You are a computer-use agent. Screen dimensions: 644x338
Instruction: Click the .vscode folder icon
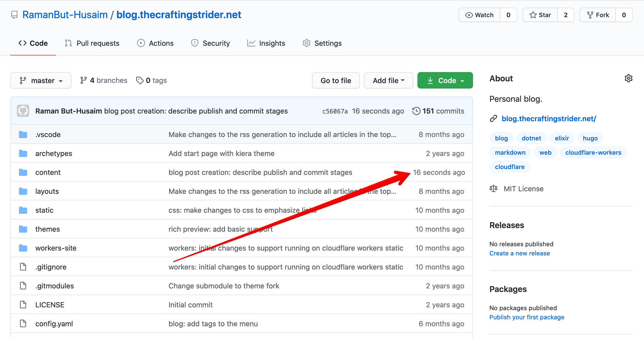[23, 134]
